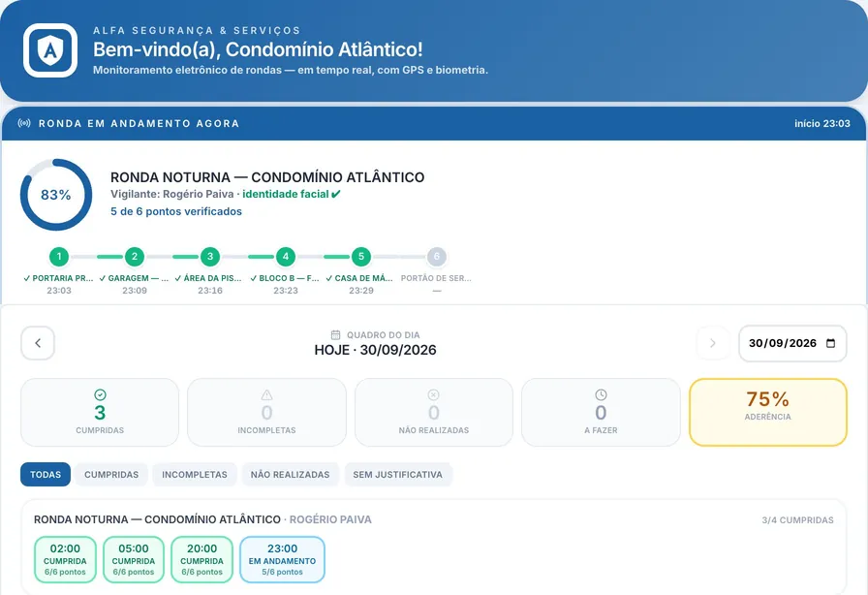The image size is (868, 595).
Task: Click calendar icon beside Quadro do Dia
Action: click(x=335, y=334)
